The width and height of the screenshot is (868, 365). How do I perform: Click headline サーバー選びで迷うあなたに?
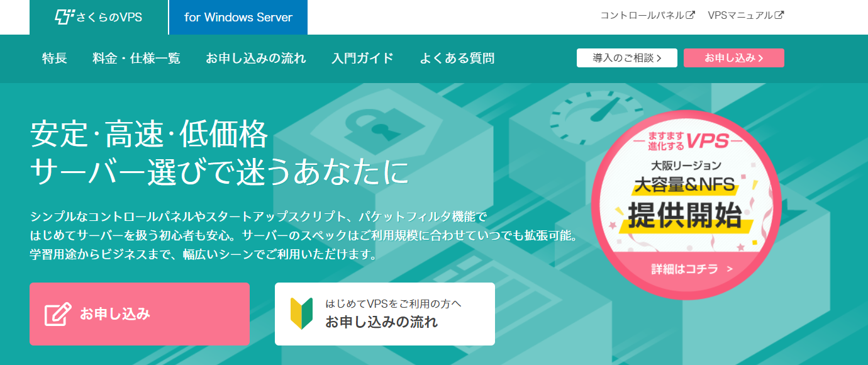click(220, 172)
